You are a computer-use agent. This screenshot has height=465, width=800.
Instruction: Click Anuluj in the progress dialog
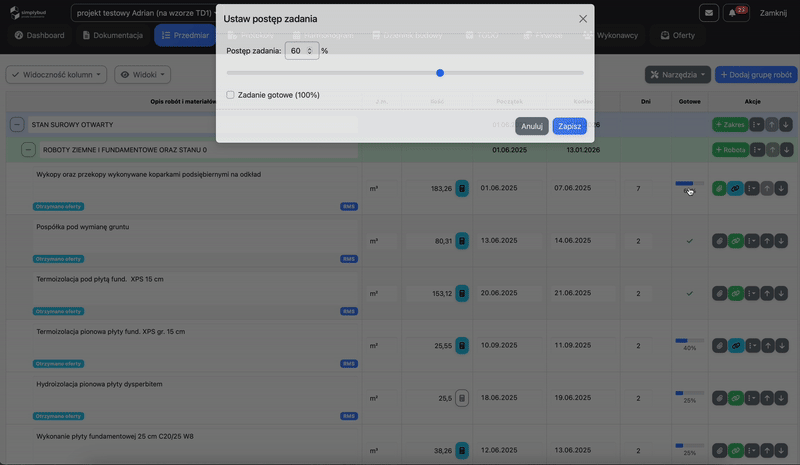[532, 126]
